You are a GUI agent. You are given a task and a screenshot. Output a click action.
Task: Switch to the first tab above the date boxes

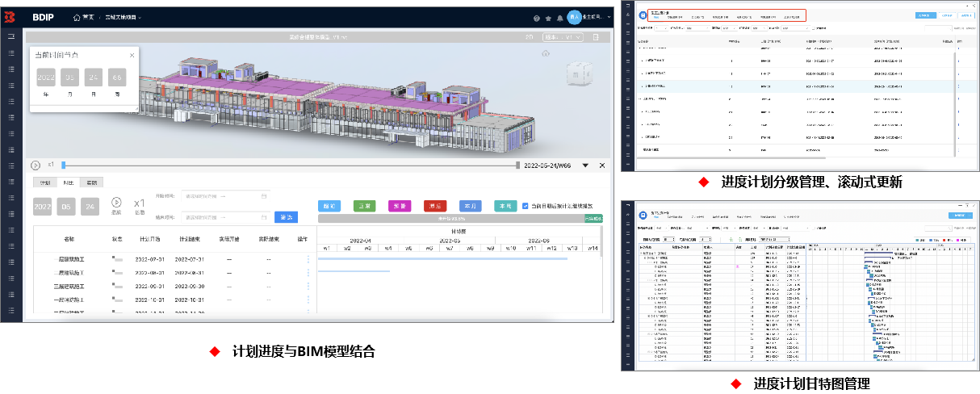tap(44, 183)
